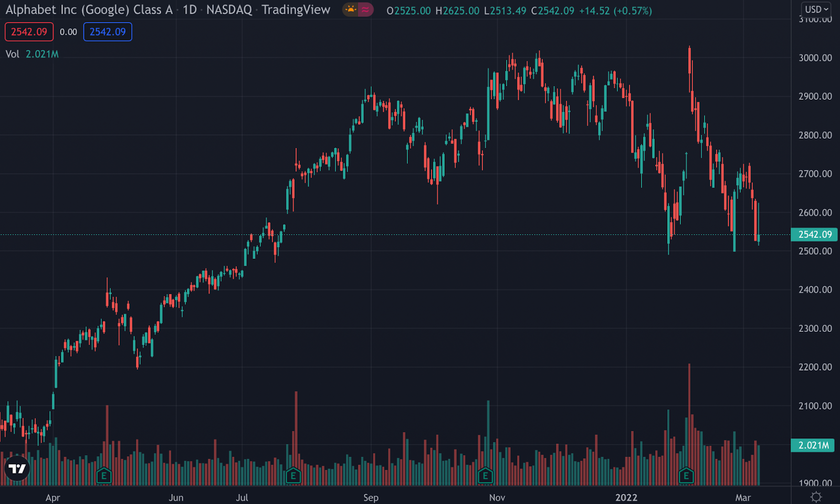Click the +14.52 (+0.57%) change value

tap(615, 11)
